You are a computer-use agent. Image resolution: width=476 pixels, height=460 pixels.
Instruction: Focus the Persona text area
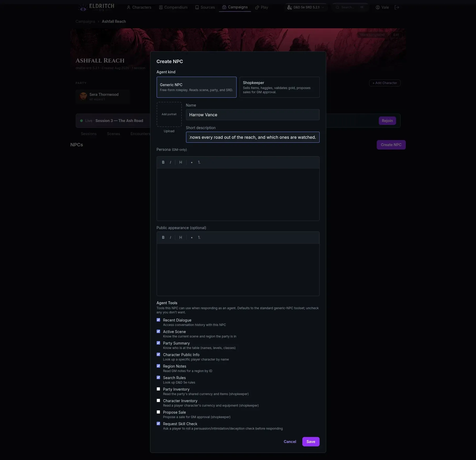coord(238,195)
